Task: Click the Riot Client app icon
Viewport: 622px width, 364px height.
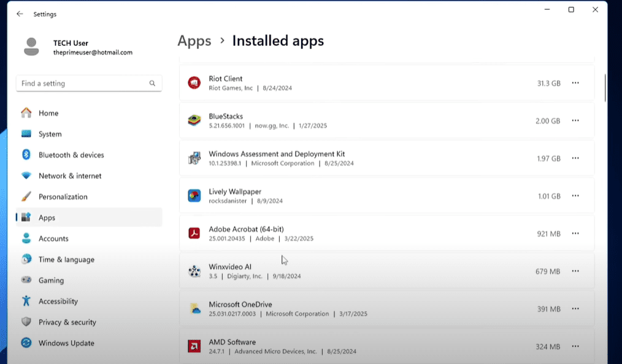Action: [x=194, y=83]
